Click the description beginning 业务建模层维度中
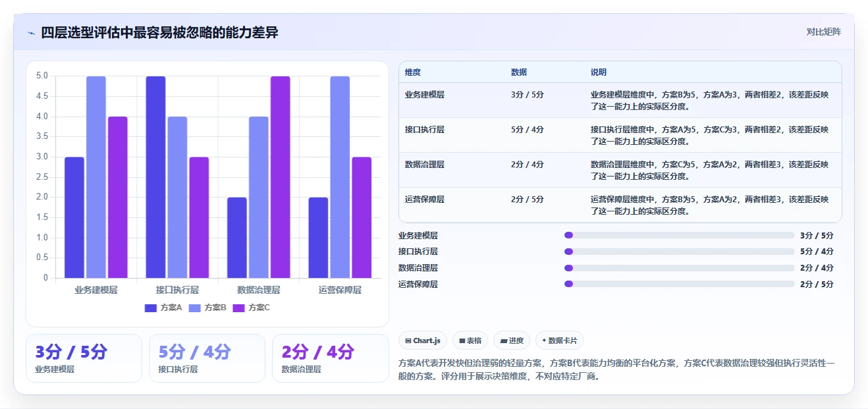 710,100
